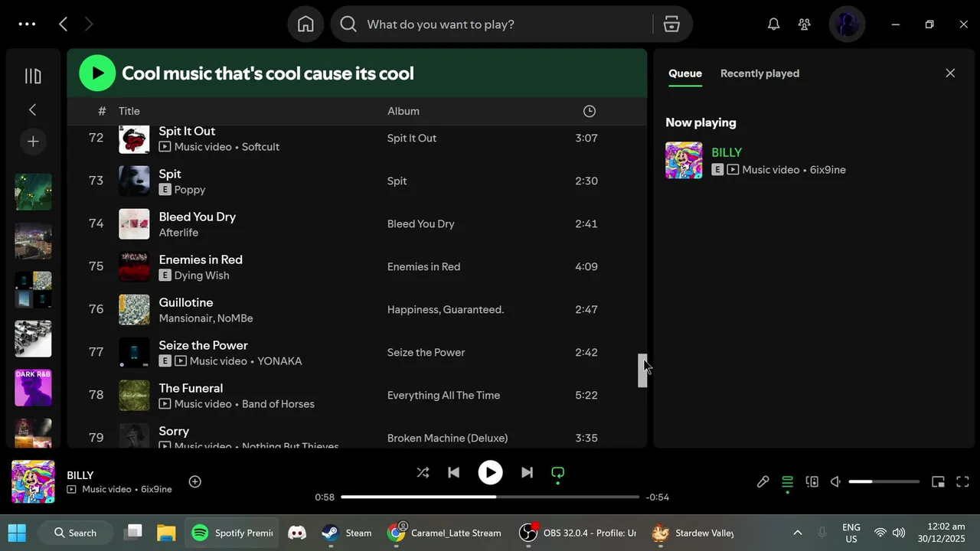This screenshot has width=980, height=551.
Task: Open Stardew Valley from the taskbar
Action: click(693, 533)
